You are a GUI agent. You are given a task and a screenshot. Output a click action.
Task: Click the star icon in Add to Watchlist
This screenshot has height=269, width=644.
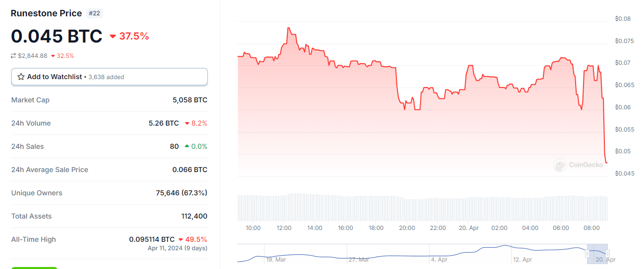(x=21, y=77)
